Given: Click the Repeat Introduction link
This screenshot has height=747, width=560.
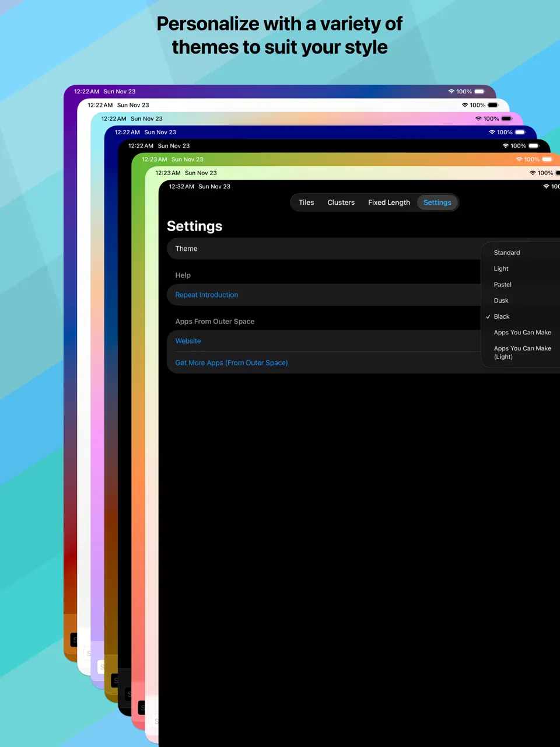Looking at the screenshot, I should (x=206, y=295).
